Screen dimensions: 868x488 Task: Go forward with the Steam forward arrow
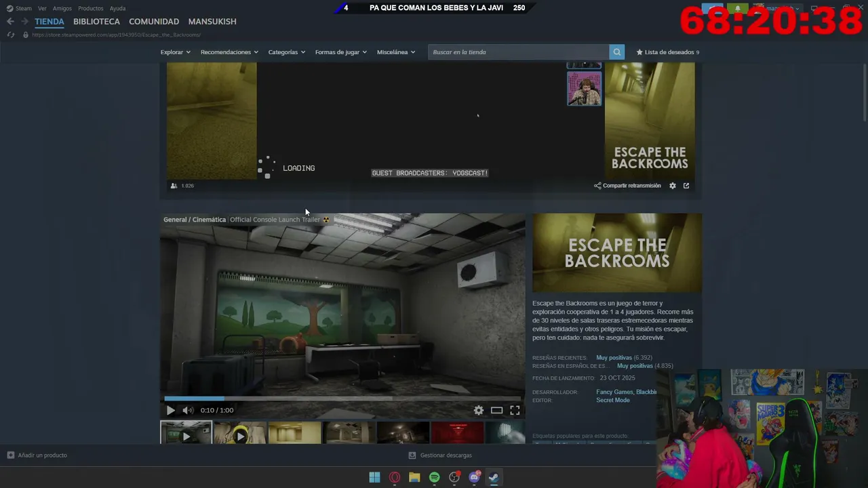click(24, 22)
